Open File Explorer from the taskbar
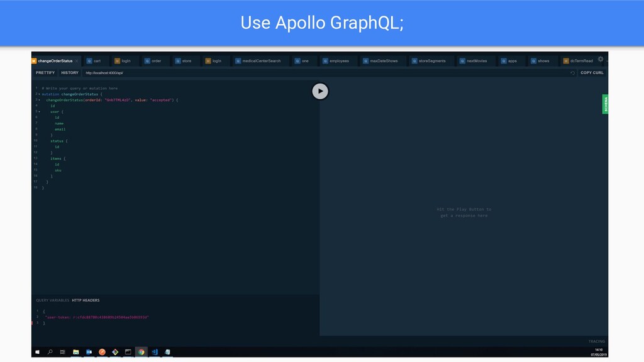Screen dimensions: 644x362 [76, 352]
